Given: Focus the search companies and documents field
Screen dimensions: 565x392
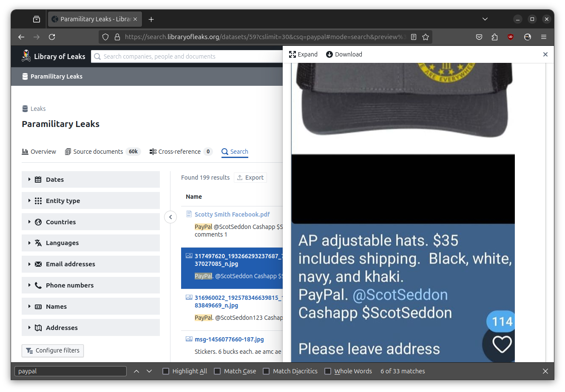Looking at the screenshot, I should click(187, 56).
